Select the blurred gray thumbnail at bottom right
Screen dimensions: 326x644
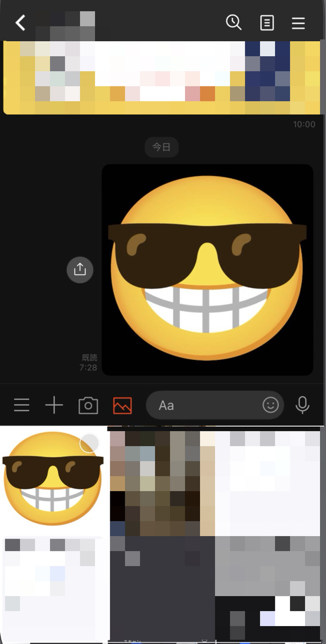(267, 587)
